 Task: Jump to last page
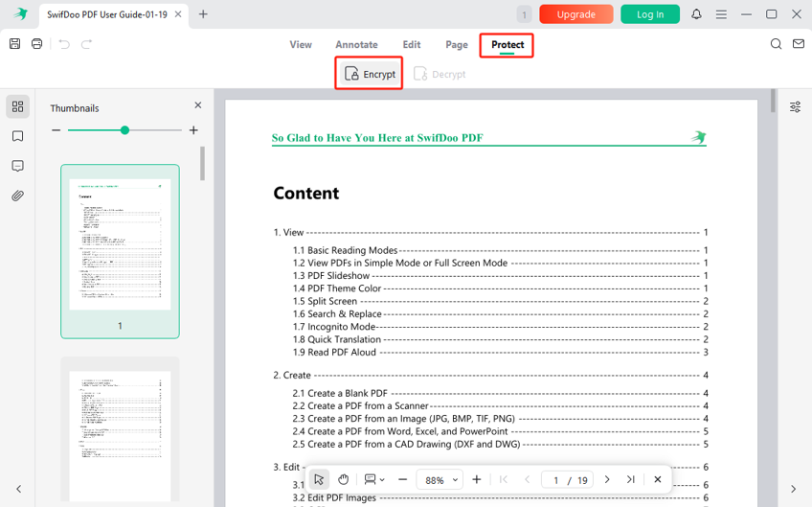pyautogui.click(x=630, y=479)
